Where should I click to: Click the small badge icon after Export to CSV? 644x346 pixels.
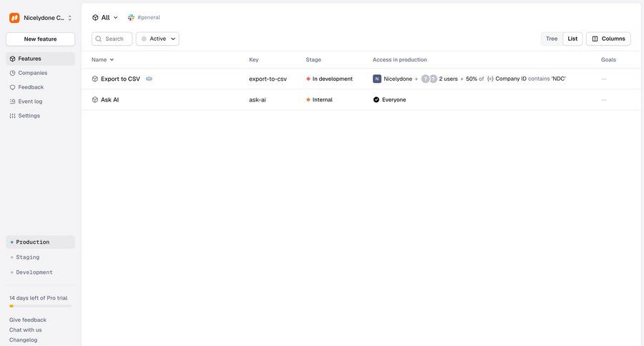pyautogui.click(x=149, y=79)
